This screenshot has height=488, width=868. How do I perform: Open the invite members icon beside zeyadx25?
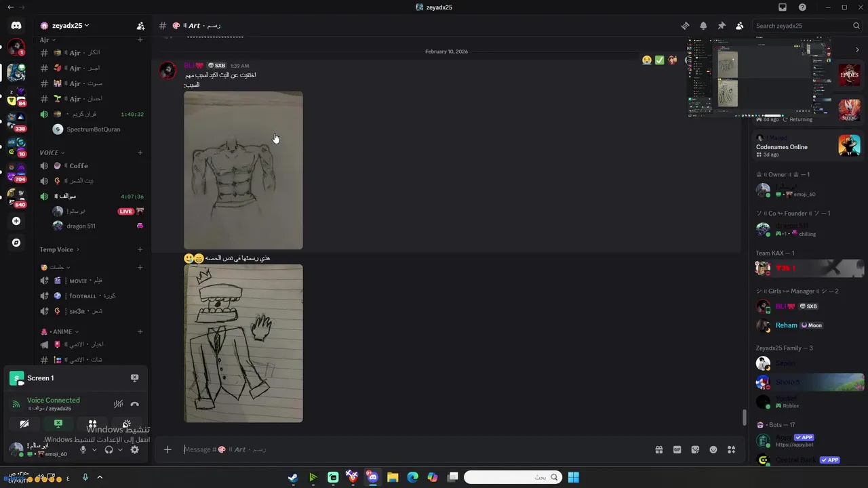click(140, 26)
